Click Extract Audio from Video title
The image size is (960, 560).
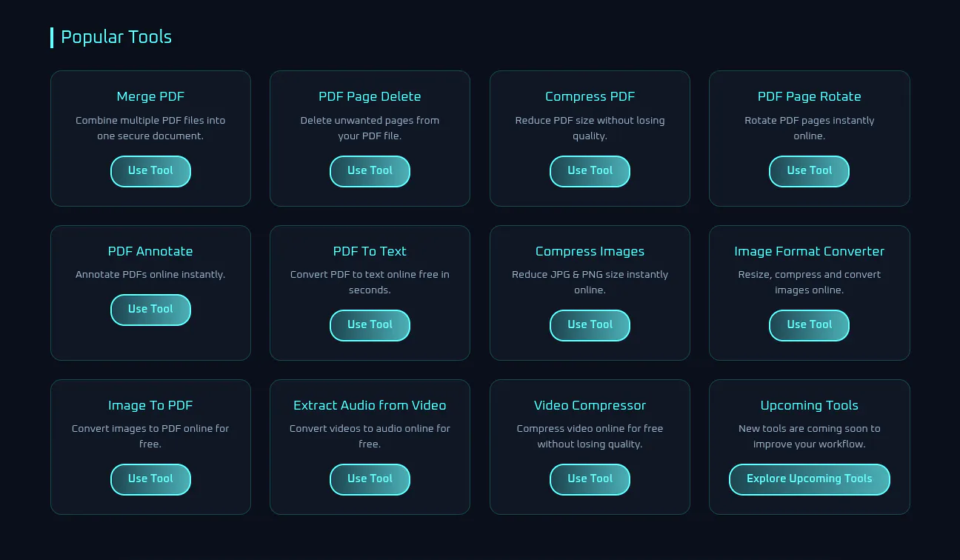(x=370, y=405)
